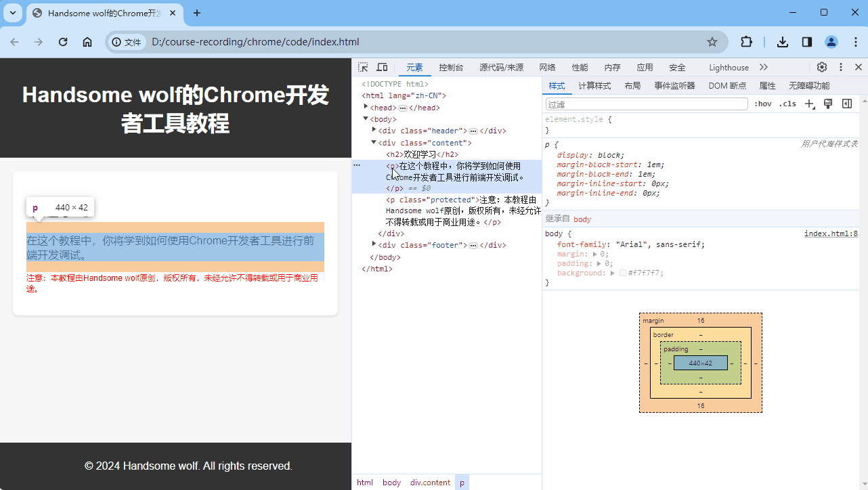Image resolution: width=868 pixels, height=490 pixels.
Task: Click the html breadcrumb
Action: click(x=365, y=483)
